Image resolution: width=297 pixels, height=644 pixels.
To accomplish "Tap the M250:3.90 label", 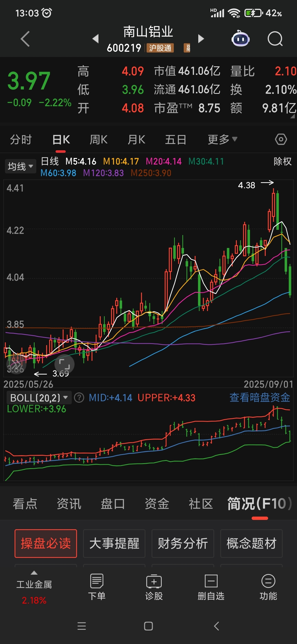I will tap(151, 173).
